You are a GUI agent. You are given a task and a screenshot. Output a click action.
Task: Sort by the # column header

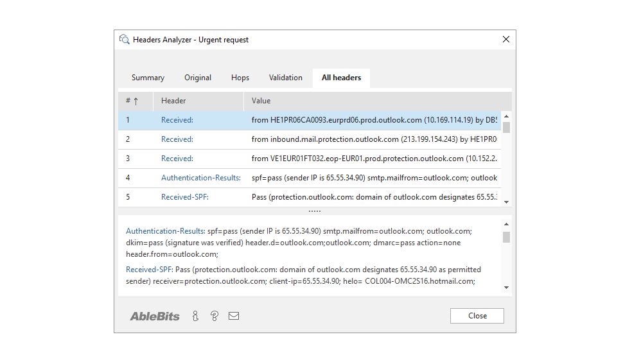[x=136, y=101]
